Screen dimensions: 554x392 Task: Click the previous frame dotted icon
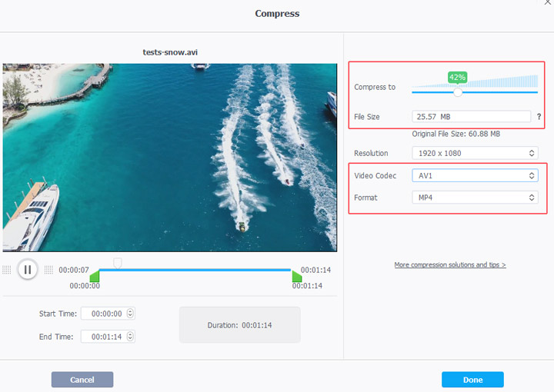(7, 270)
